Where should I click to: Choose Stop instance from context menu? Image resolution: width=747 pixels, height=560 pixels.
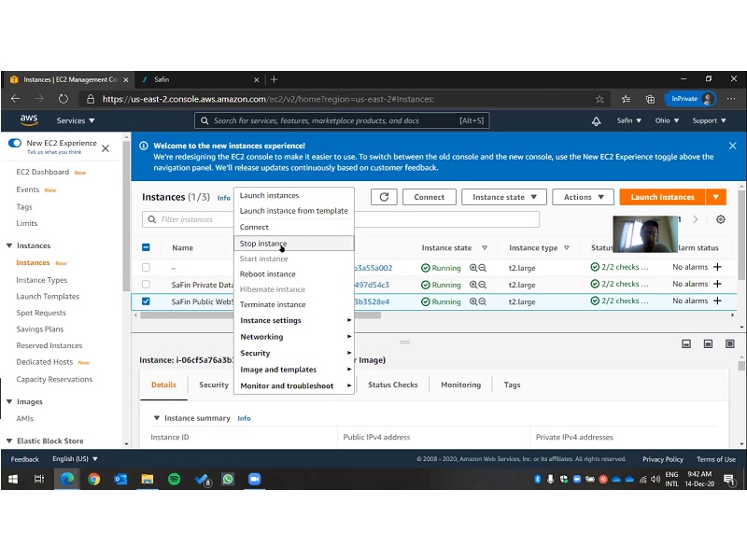coord(293,244)
